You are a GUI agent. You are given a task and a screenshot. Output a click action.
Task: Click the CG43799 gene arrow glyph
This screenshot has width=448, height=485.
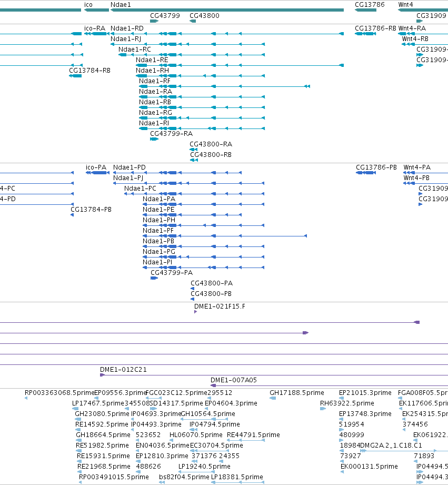pos(154,21)
